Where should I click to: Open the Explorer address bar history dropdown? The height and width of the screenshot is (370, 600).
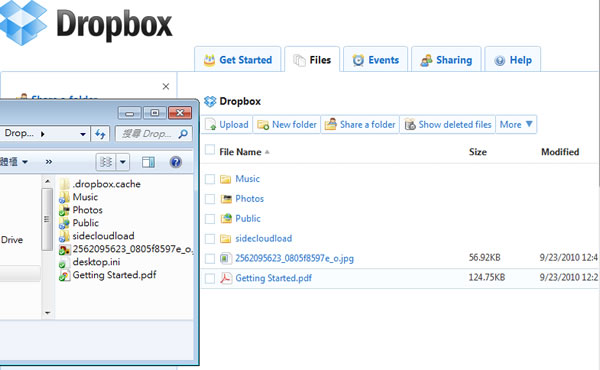point(83,134)
